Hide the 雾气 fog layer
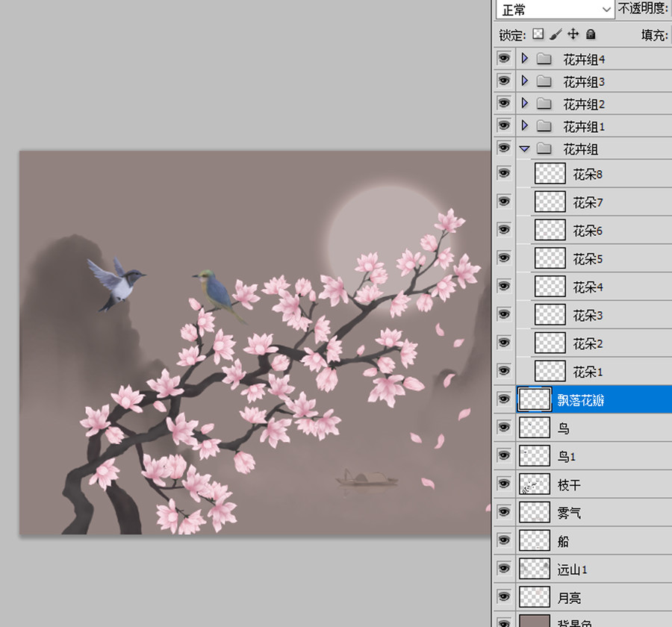672x627 pixels. tap(504, 512)
